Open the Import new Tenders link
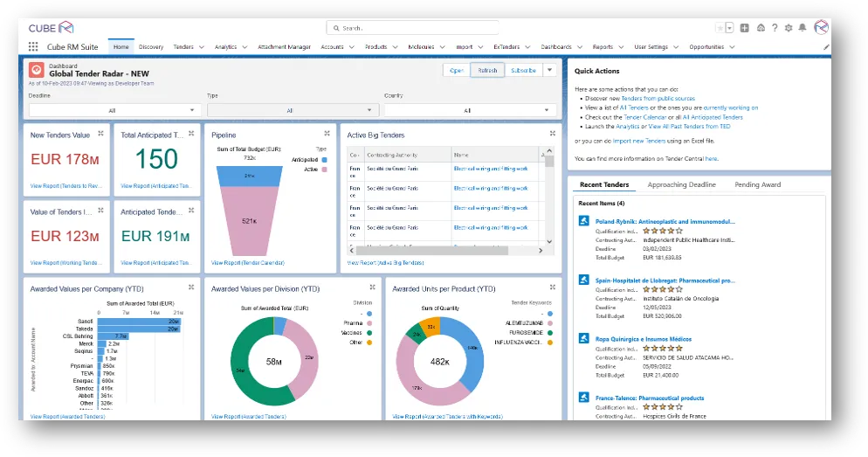Screen dimensions: 868x457 [639, 142]
